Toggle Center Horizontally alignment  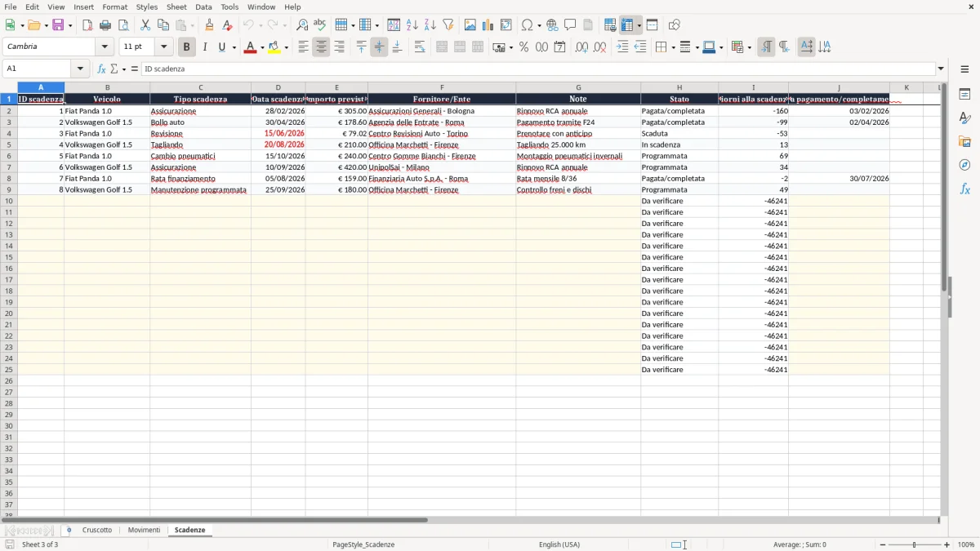pos(321,47)
